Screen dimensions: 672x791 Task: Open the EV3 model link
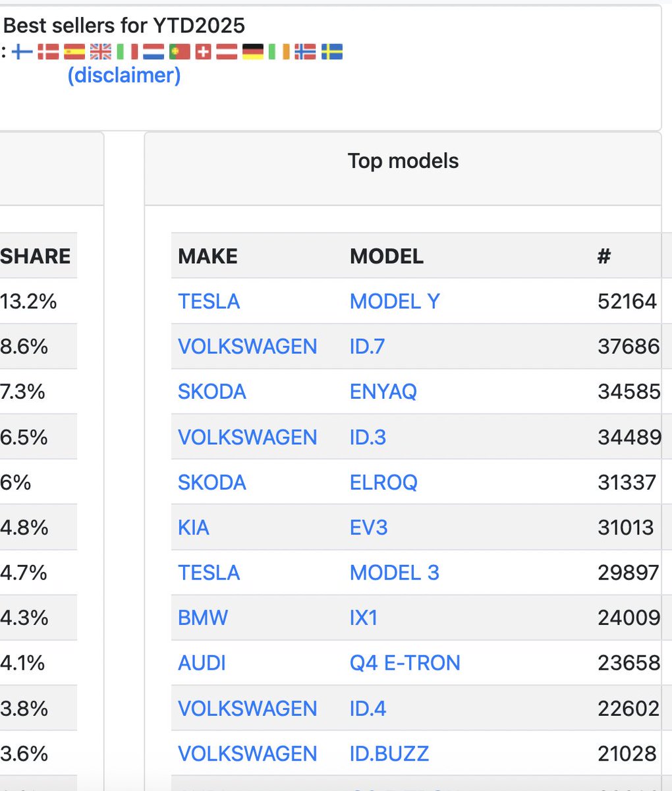click(369, 527)
